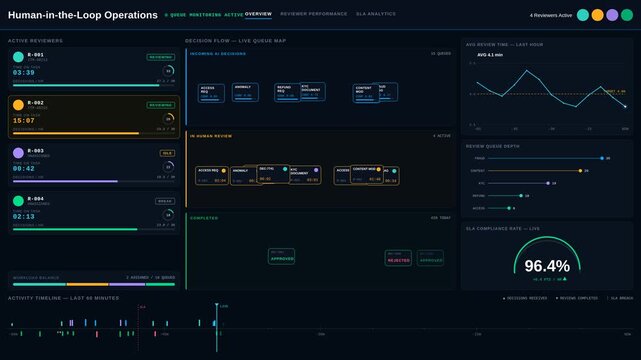The height and width of the screenshot is (360, 641).
Task: Click the In Human Review lane header
Action: 211,136
